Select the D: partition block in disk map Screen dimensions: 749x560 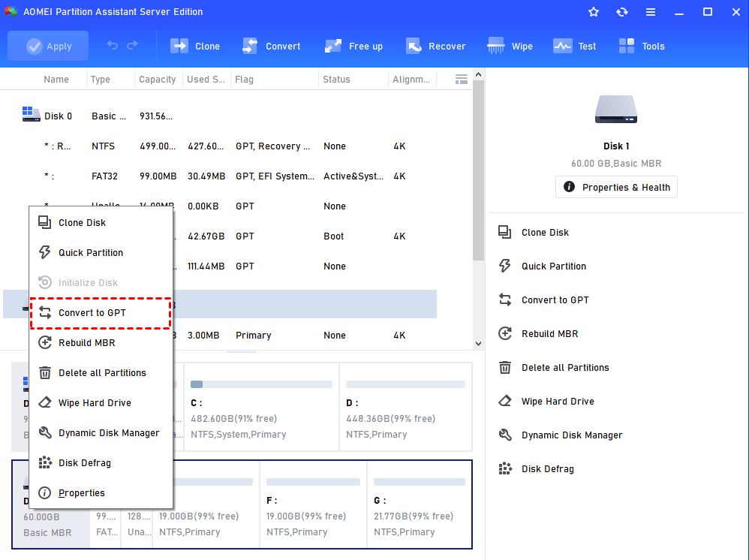pyautogui.click(x=405, y=407)
